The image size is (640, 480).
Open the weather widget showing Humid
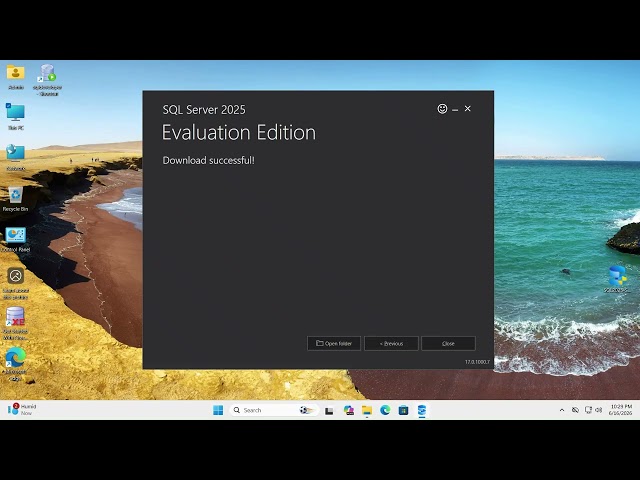(22, 410)
